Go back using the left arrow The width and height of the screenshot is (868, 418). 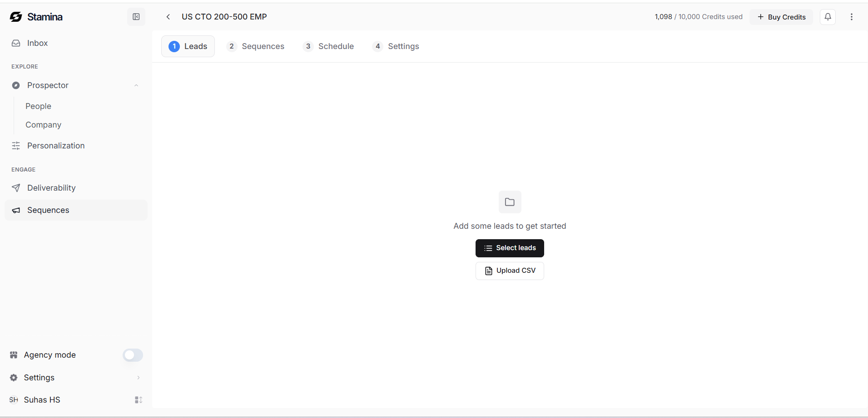tap(168, 17)
